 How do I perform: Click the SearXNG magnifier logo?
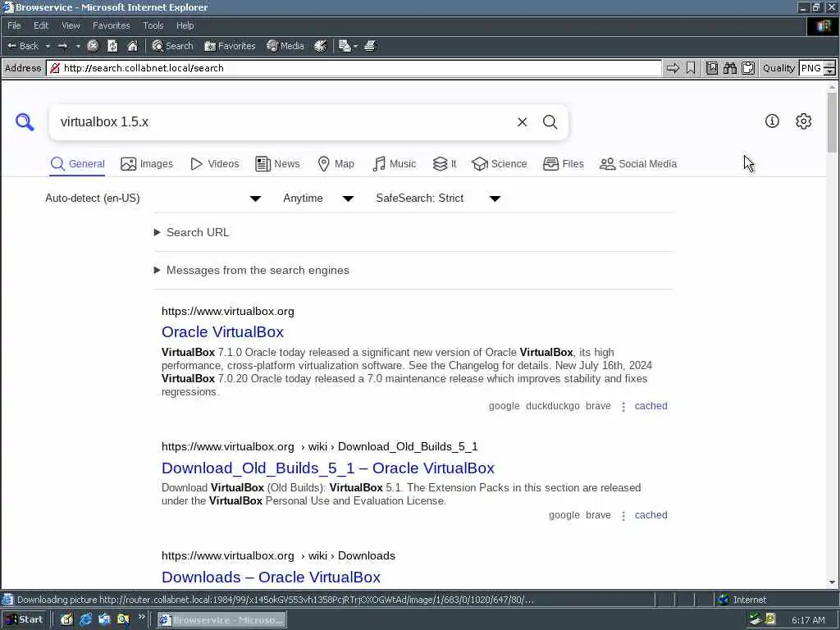point(25,122)
